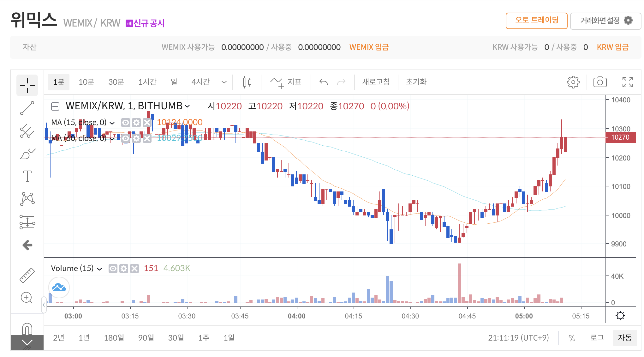Select the 일 daily interval tab

coord(174,82)
